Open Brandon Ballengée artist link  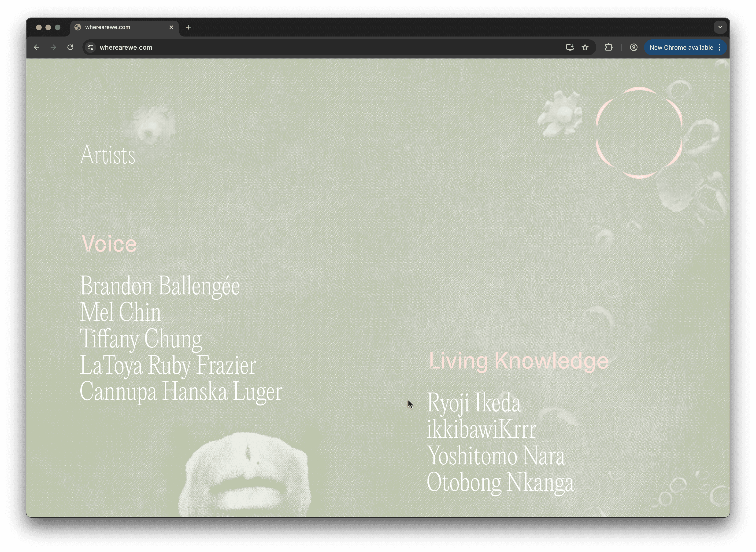click(159, 286)
